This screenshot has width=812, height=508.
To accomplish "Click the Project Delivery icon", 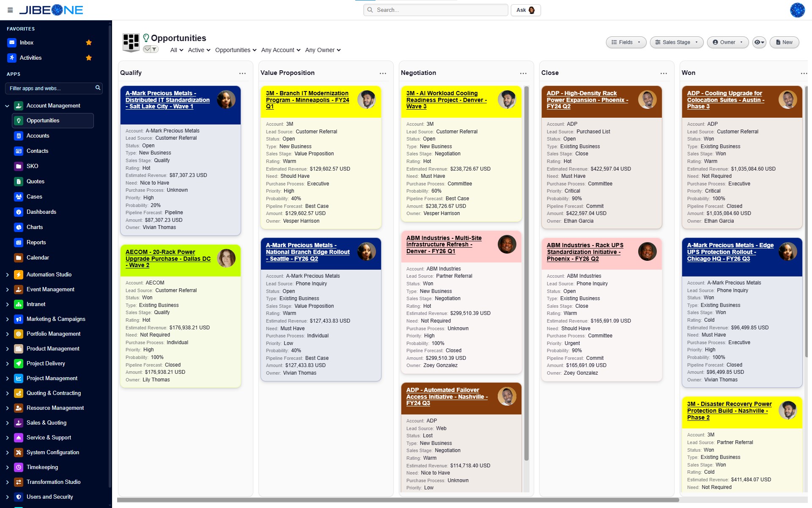I will (x=19, y=364).
